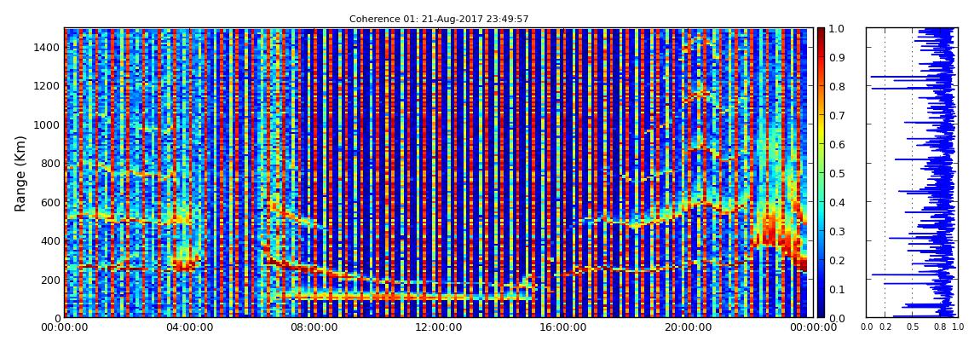Click the colorbar 0.9 value label
Viewport: 980px width, 347px height.
pos(839,57)
